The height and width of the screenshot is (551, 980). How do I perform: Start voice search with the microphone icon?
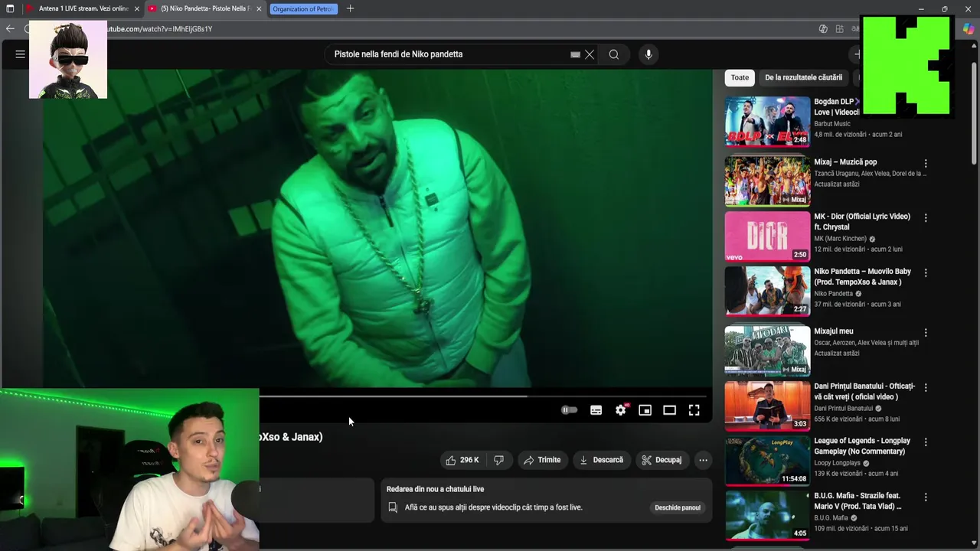pos(648,54)
